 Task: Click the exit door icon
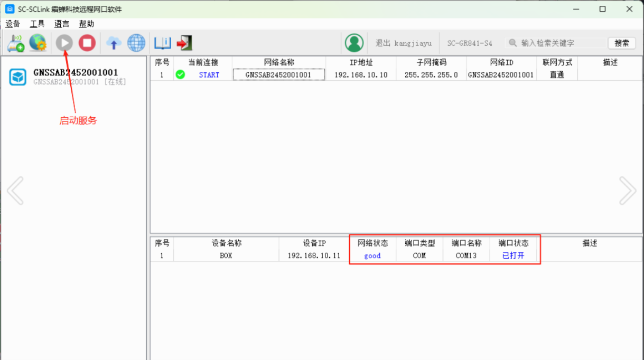pos(184,43)
